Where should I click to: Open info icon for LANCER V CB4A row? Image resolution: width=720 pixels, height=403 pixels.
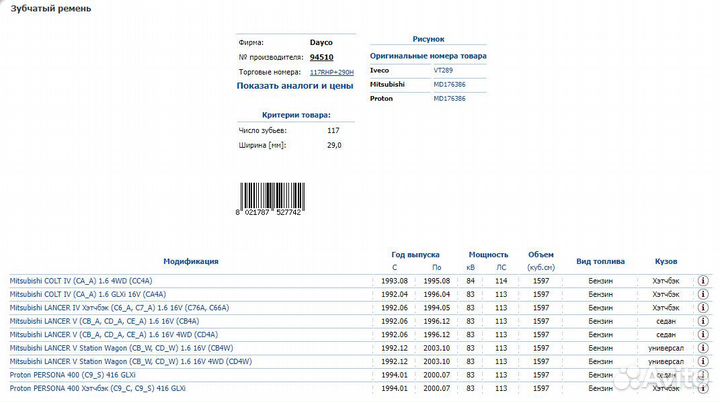[x=703, y=321]
